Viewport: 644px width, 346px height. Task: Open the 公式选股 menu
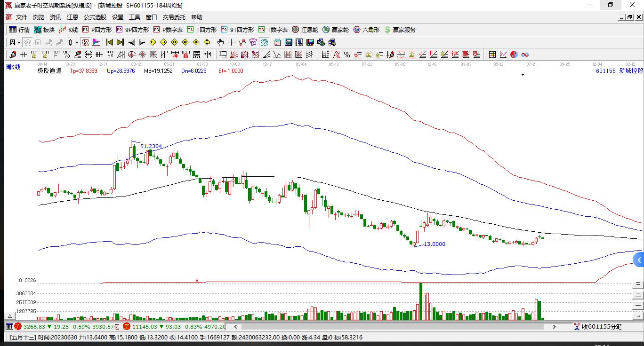pyautogui.click(x=95, y=17)
